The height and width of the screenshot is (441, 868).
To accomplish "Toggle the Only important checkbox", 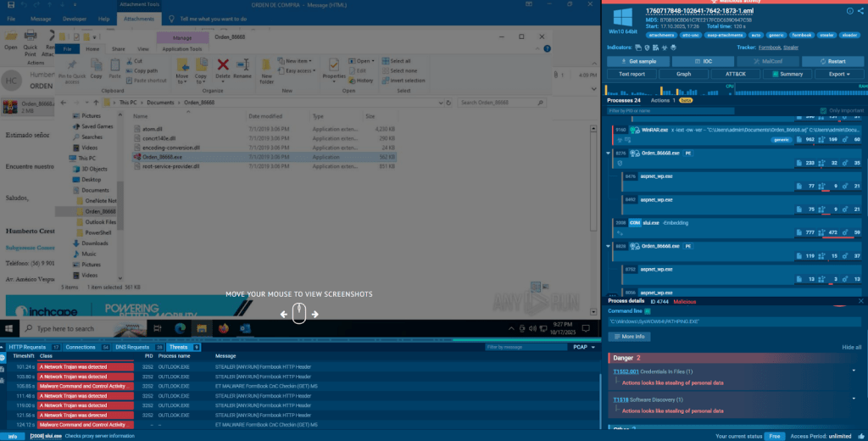I will pos(823,110).
